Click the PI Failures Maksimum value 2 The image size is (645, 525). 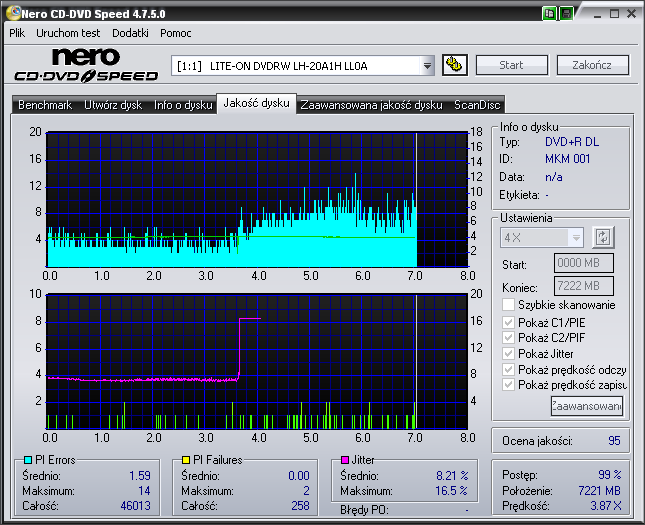click(306, 491)
